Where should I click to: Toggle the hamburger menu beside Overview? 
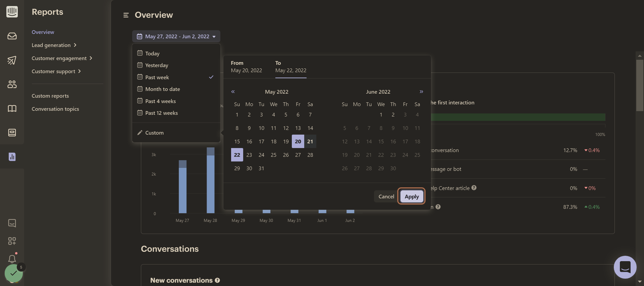pyautogui.click(x=126, y=15)
